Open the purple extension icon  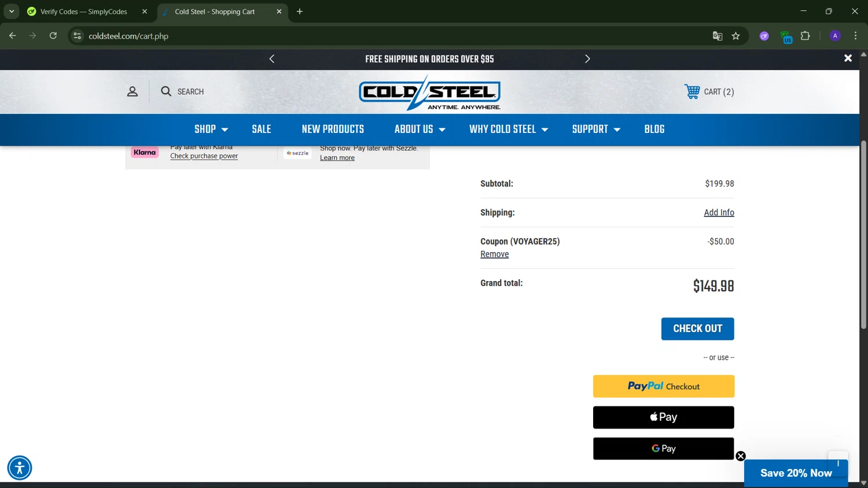point(764,36)
